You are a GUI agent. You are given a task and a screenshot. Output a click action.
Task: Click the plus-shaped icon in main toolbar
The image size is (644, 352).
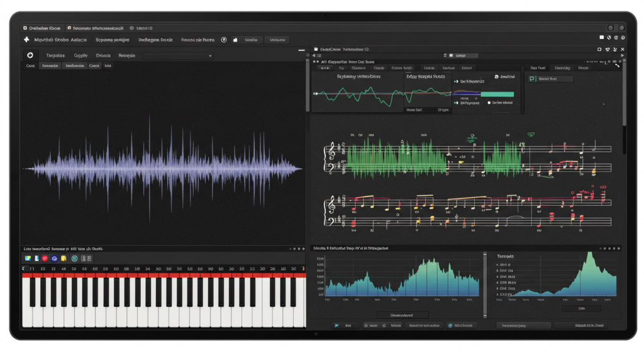tap(26, 40)
